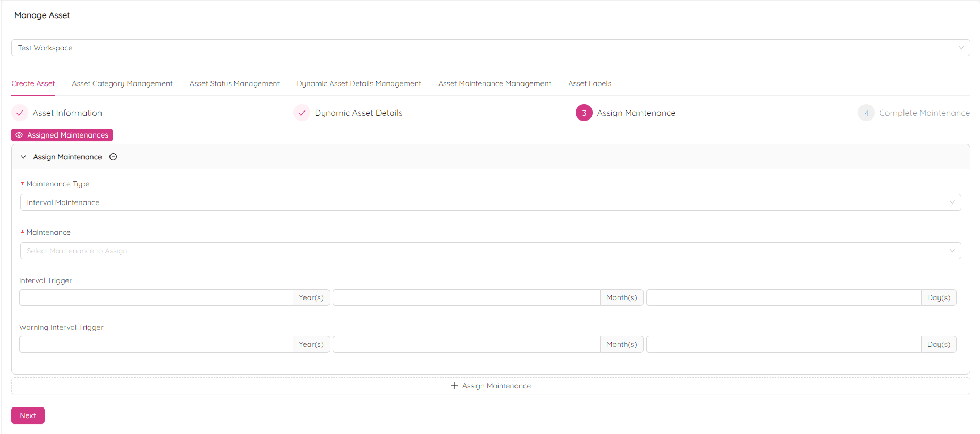Click the Day(s) addon of Warning Interval Trigger
Image resolution: width=980 pixels, height=434 pixels.
click(939, 344)
